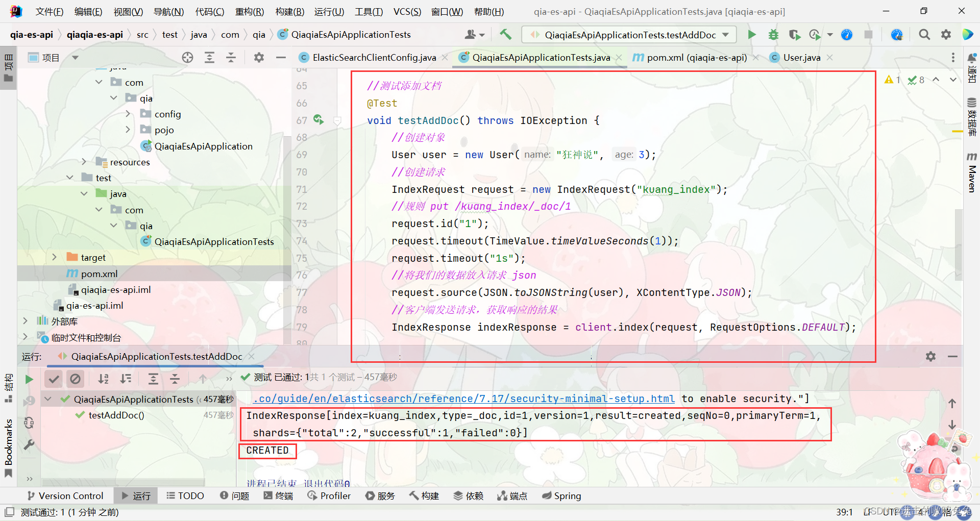Collapse all nodes in the project panel
Viewport: 980px width, 521px height.
(x=231, y=58)
